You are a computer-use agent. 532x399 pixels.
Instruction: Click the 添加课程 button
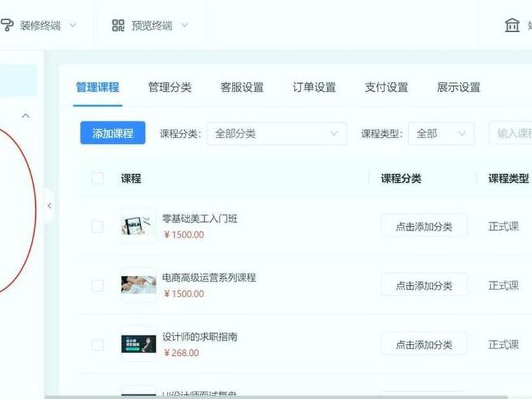tap(112, 133)
